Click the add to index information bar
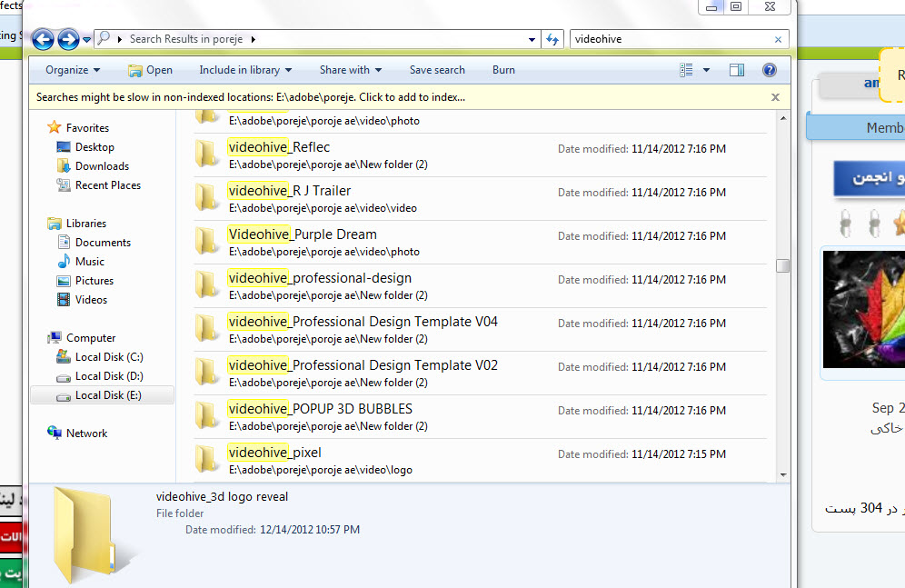905x588 pixels. (x=251, y=97)
